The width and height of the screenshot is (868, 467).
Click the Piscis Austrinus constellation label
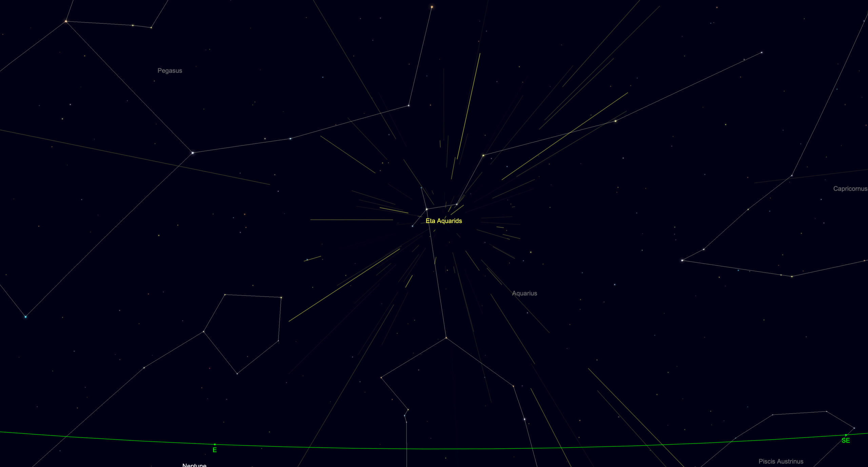[x=781, y=461]
